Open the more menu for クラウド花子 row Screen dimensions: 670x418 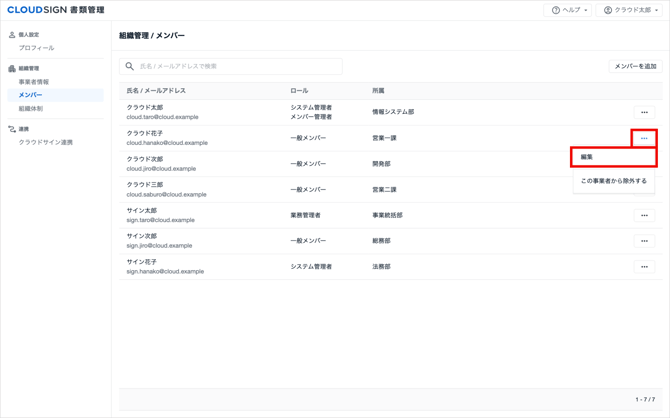(x=644, y=138)
